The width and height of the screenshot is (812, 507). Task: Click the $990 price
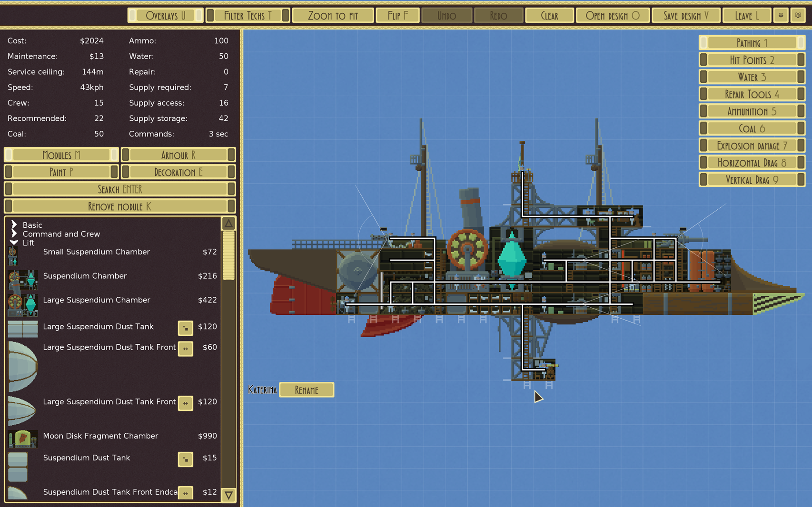coord(208,436)
